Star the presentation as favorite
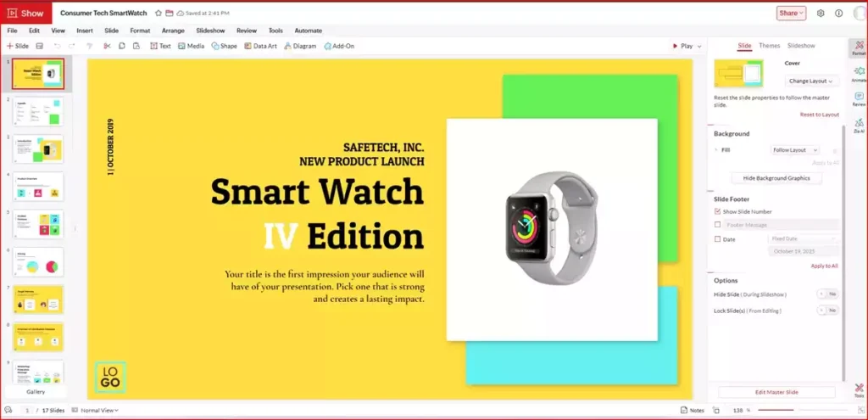 coord(159,14)
